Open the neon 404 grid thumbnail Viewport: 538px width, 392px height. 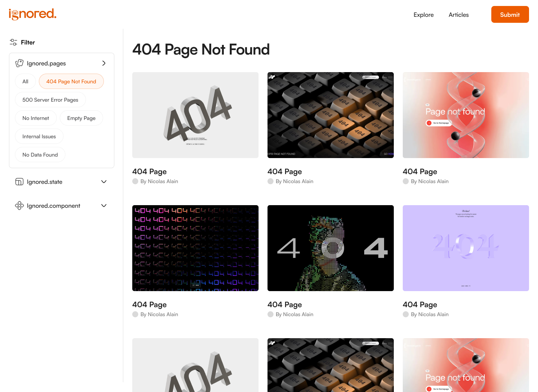[195, 248]
